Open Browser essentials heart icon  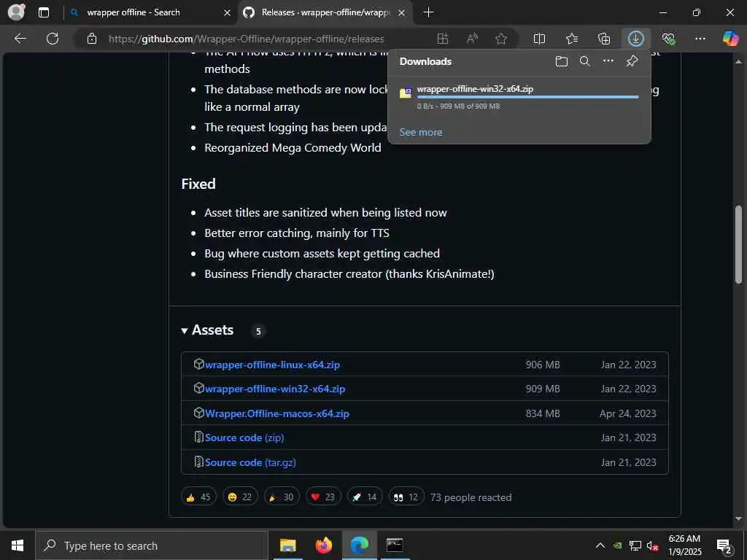[668, 39]
